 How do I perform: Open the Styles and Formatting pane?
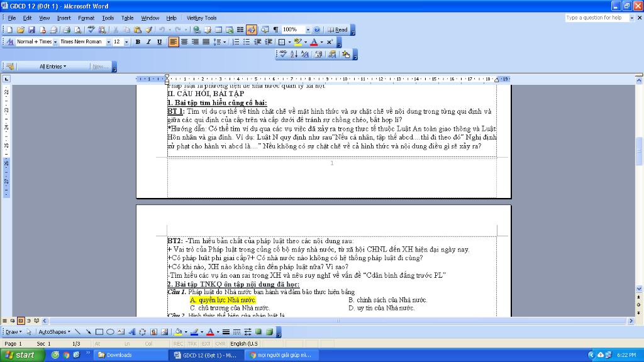[10, 42]
